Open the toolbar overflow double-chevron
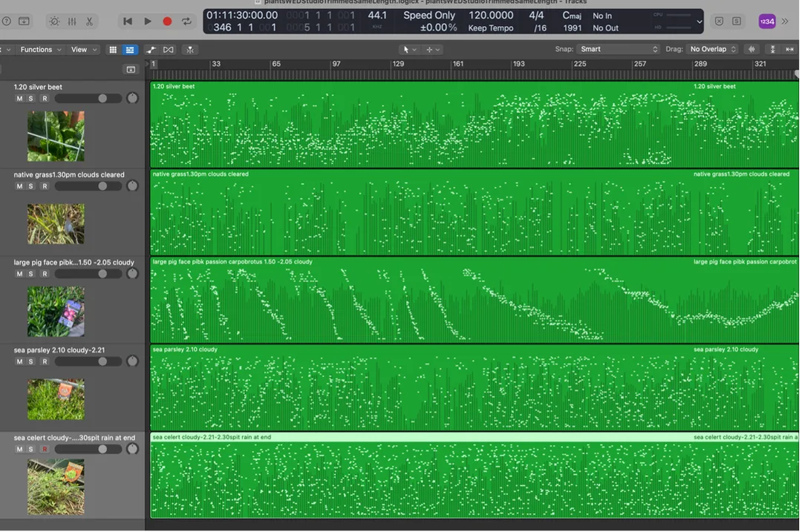Viewport: 802px width, 532px height. pos(785,22)
